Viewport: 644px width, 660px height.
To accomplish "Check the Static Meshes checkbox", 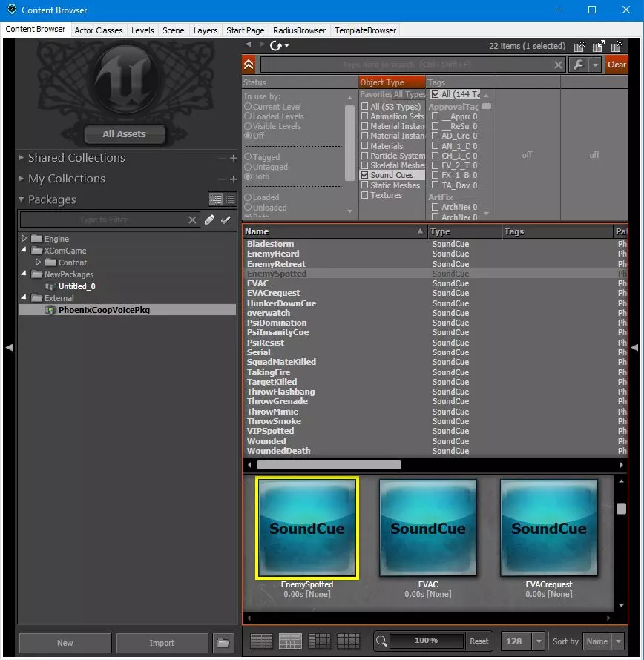I will [365, 185].
